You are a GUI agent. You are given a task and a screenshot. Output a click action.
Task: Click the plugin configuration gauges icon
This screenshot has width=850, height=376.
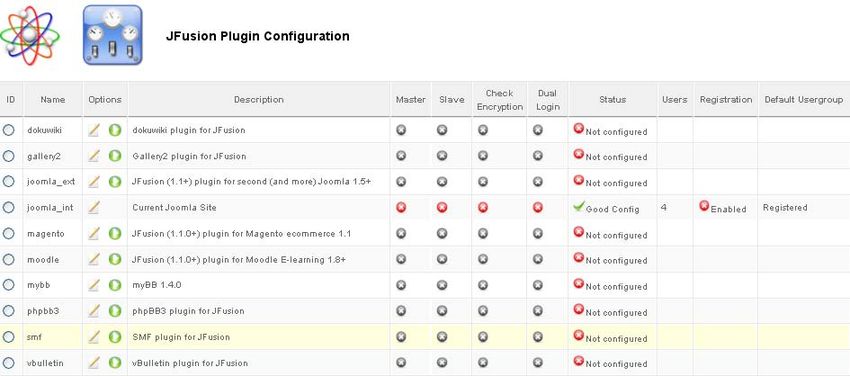click(x=112, y=35)
